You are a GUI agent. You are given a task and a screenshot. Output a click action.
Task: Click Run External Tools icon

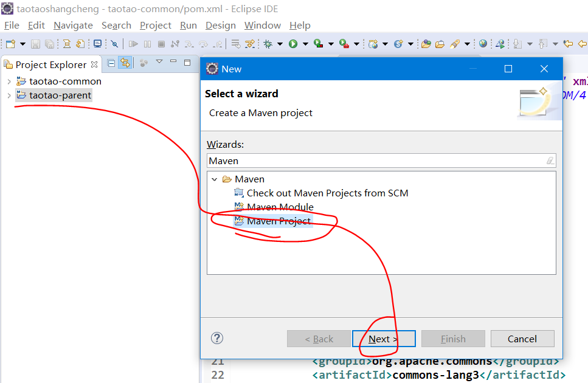[x=344, y=44]
